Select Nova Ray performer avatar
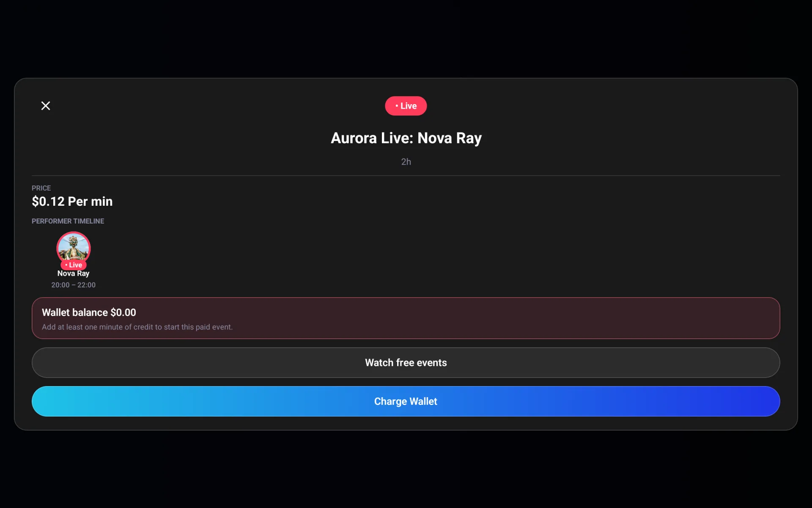The width and height of the screenshot is (812, 508). 74,248
